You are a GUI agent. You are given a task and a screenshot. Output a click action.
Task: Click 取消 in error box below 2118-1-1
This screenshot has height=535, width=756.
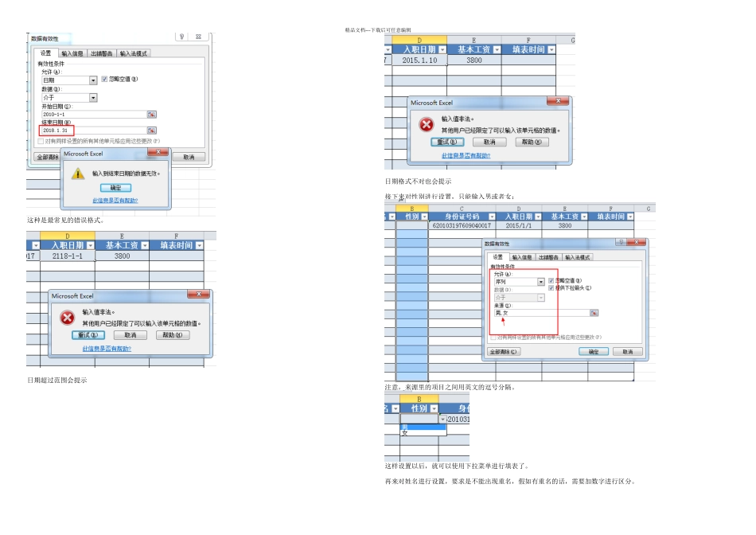pos(131,335)
